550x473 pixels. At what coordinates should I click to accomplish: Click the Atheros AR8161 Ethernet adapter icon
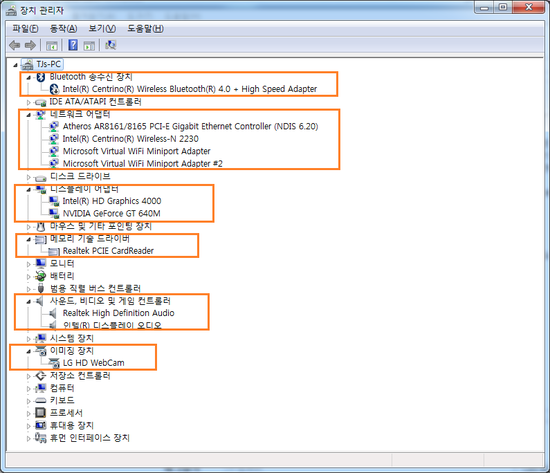tap(54, 126)
